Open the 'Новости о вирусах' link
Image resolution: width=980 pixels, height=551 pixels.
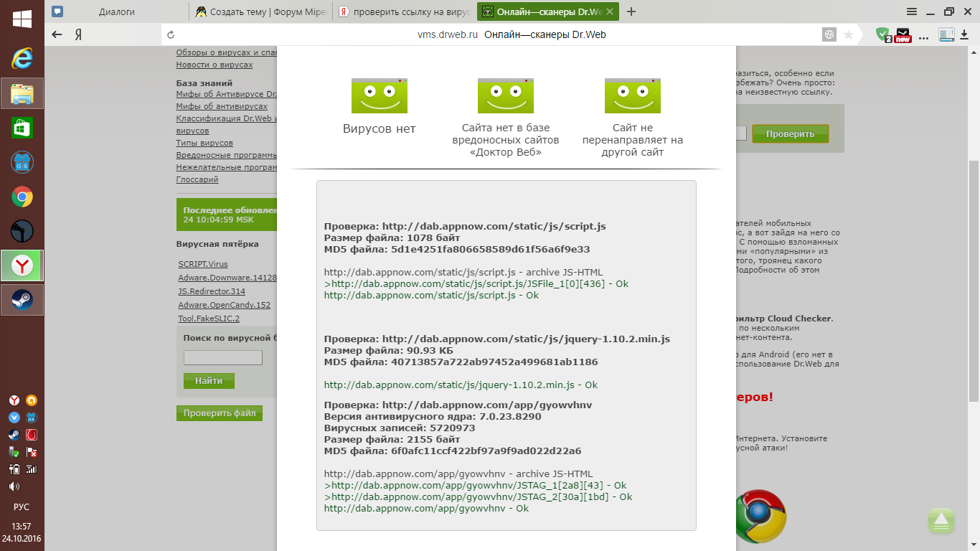(x=215, y=65)
